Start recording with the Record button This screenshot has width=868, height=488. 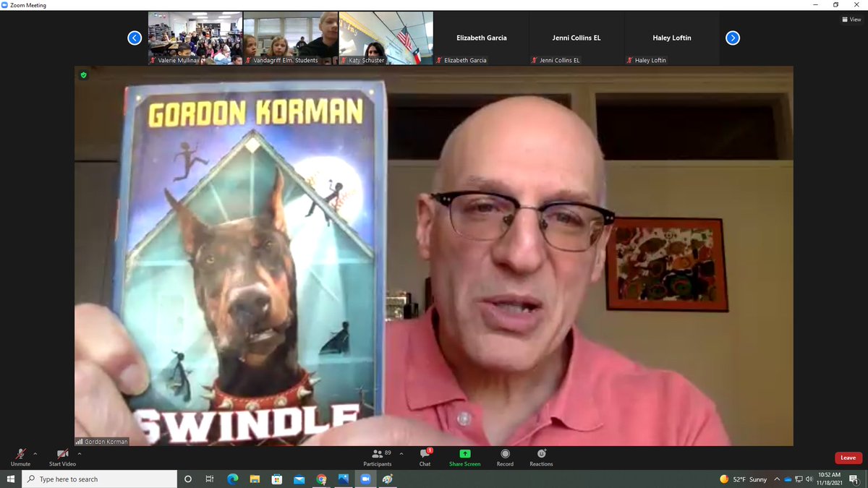tap(505, 458)
